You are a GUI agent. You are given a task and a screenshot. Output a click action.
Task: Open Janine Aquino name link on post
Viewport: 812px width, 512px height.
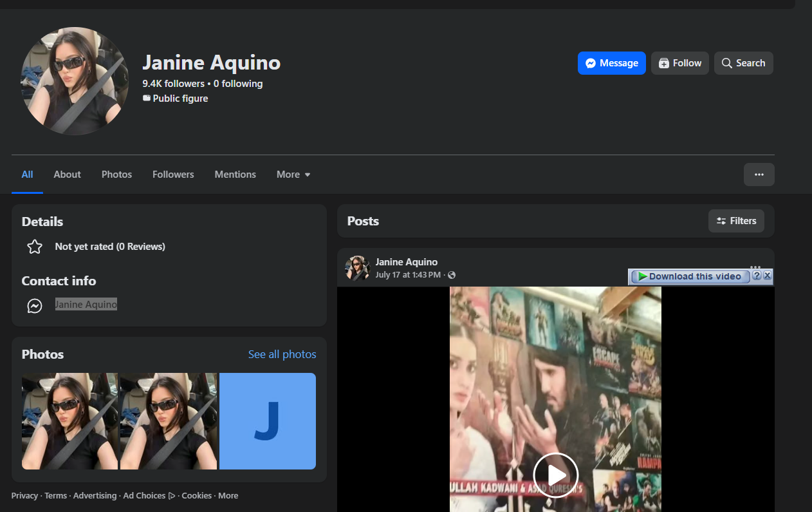click(407, 262)
